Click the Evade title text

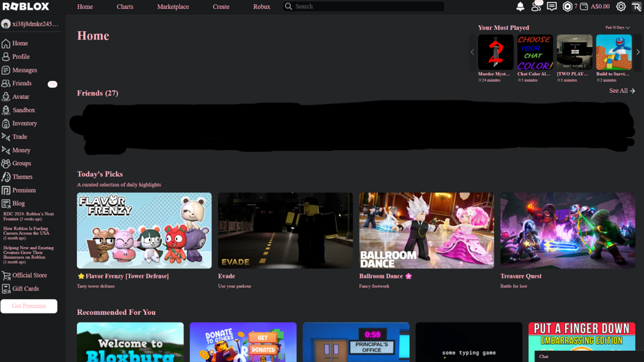(x=226, y=276)
